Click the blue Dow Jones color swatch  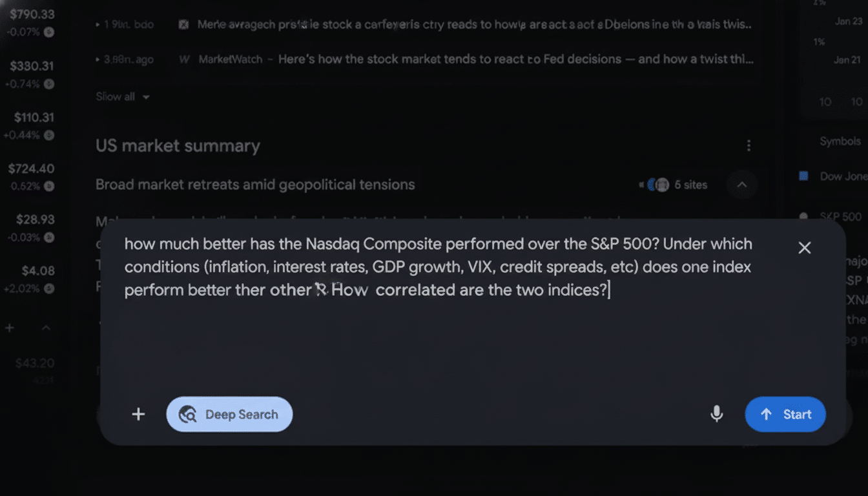tap(803, 175)
